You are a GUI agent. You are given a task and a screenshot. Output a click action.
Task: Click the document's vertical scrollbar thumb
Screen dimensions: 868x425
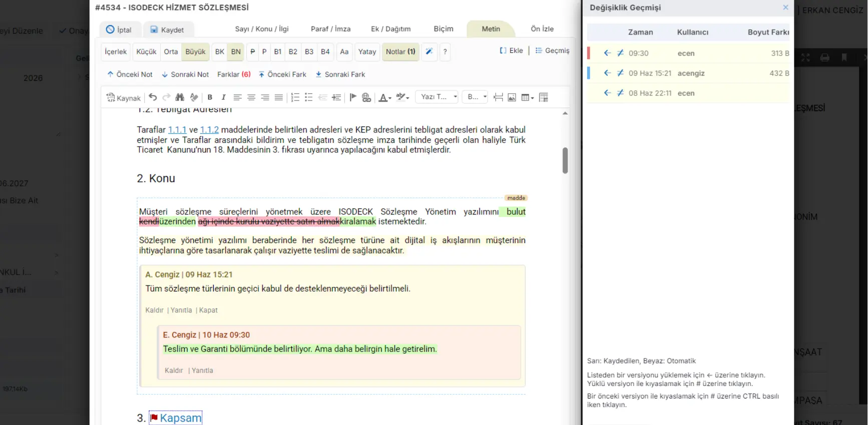coord(565,160)
